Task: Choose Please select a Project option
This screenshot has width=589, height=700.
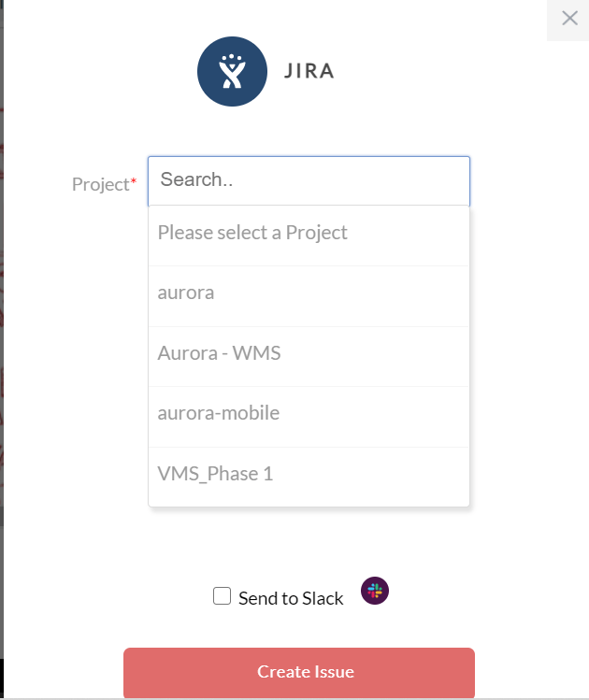Action: point(309,236)
